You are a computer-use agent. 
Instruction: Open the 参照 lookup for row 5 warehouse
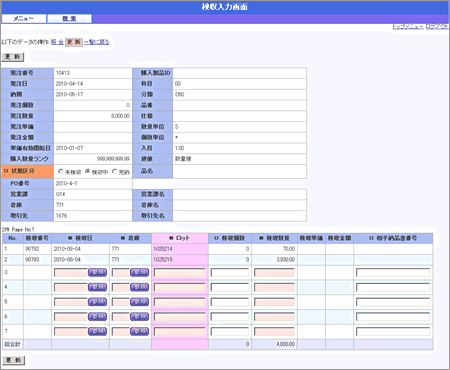pyautogui.click(x=139, y=302)
